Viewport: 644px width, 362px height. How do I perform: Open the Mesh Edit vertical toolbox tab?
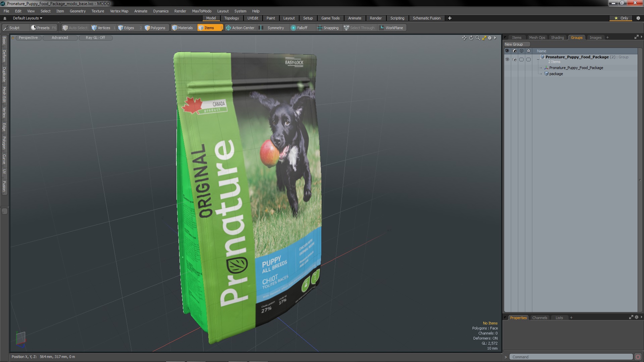(x=4, y=95)
